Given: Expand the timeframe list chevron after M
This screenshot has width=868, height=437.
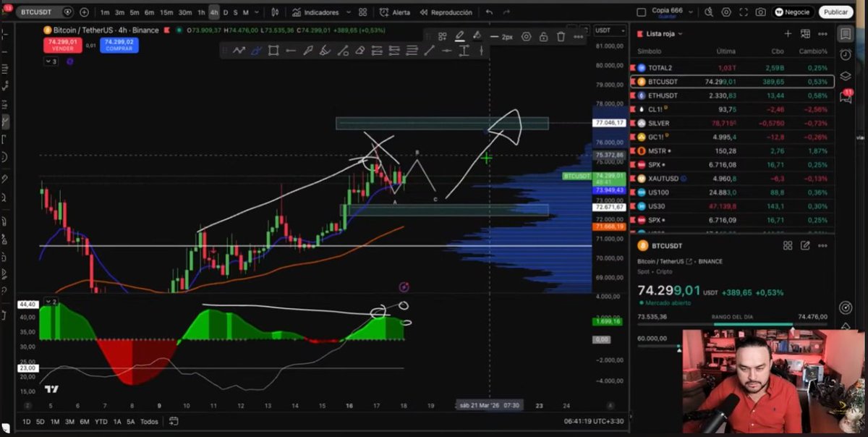Looking at the screenshot, I should pyautogui.click(x=258, y=12).
